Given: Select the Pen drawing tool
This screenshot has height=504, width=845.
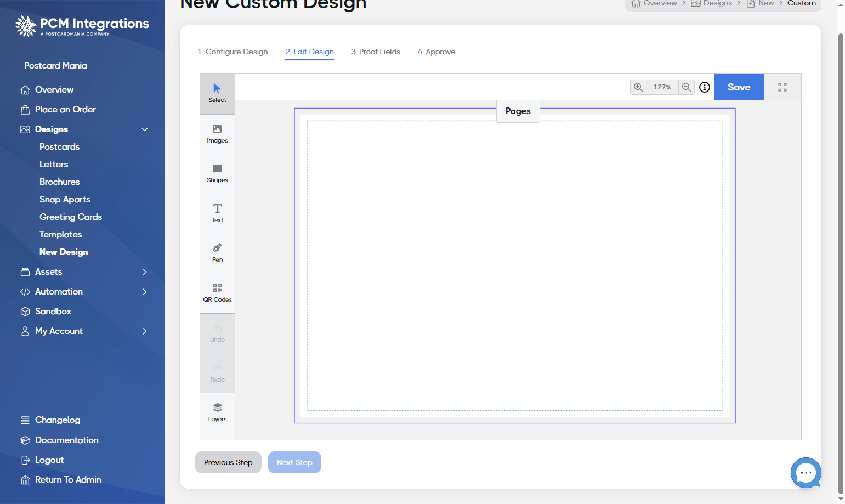Looking at the screenshot, I should pos(217,253).
